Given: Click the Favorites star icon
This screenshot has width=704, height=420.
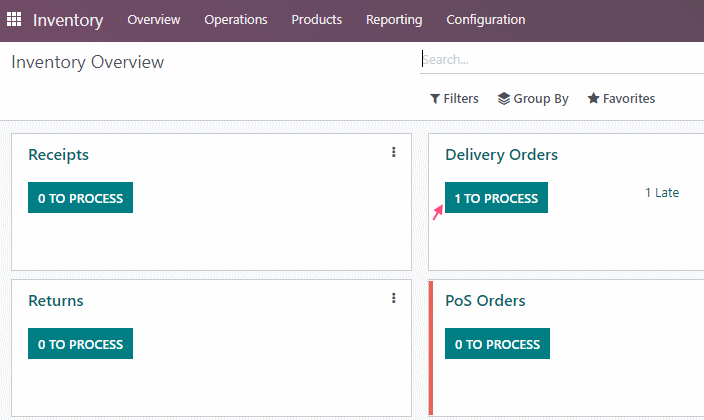Looking at the screenshot, I should (x=594, y=98).
